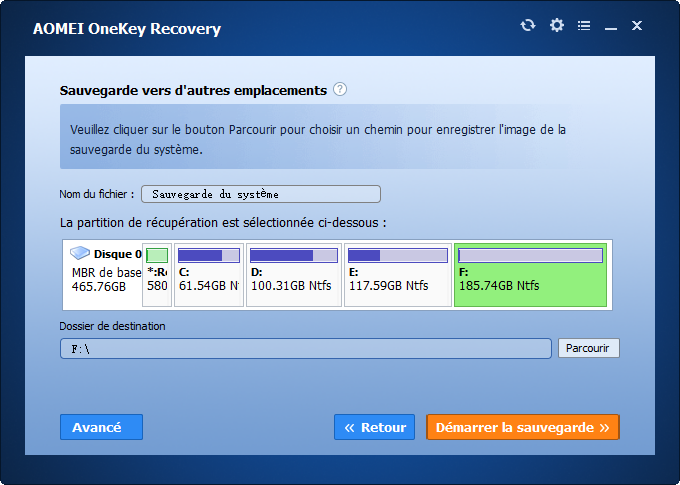Click the '465.76GB' disk size text
The height and width of the screenshot is (485, 680).
[99, 287]
